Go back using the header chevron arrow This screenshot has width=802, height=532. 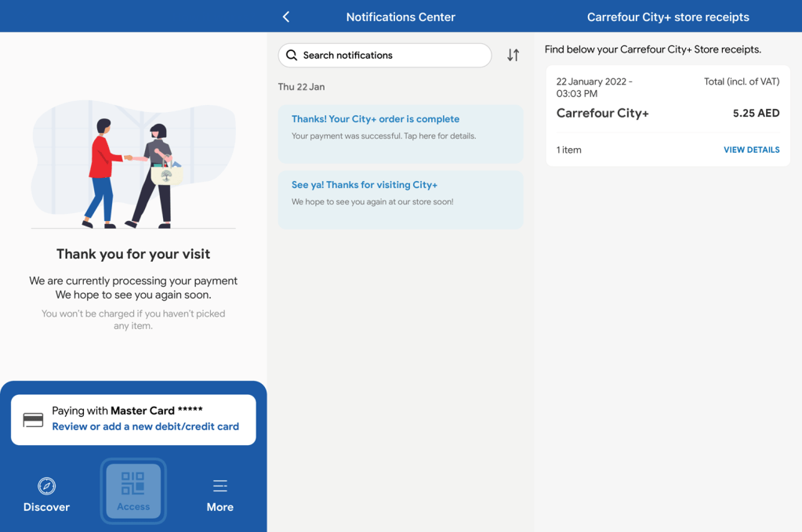pyautogui.click(x=286, y=16)
